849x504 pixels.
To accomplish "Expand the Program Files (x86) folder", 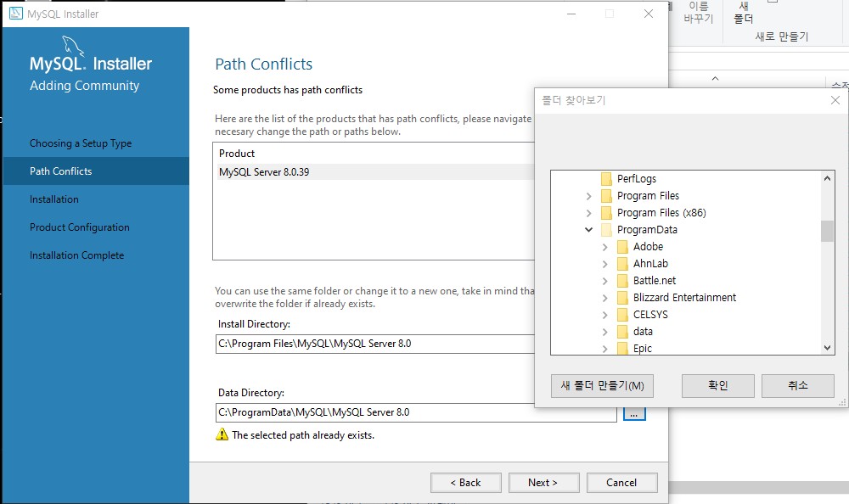I will pyautogui.click(x=588, y=213).
